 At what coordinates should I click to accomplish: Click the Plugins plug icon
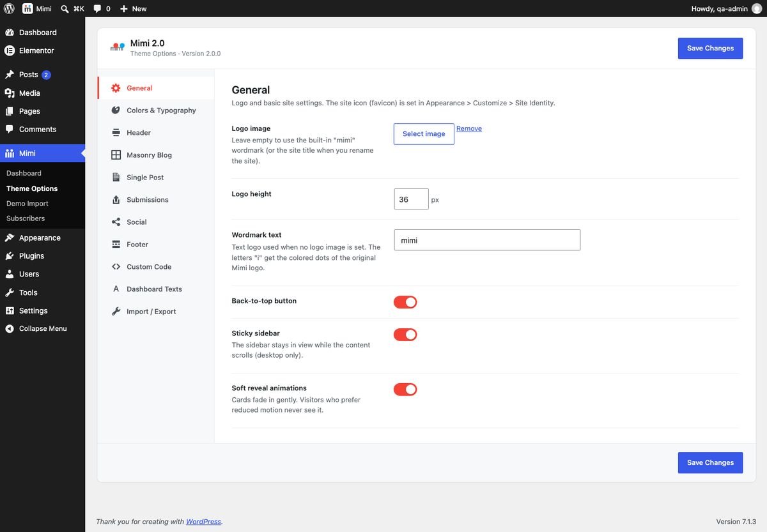coord(10,256)
